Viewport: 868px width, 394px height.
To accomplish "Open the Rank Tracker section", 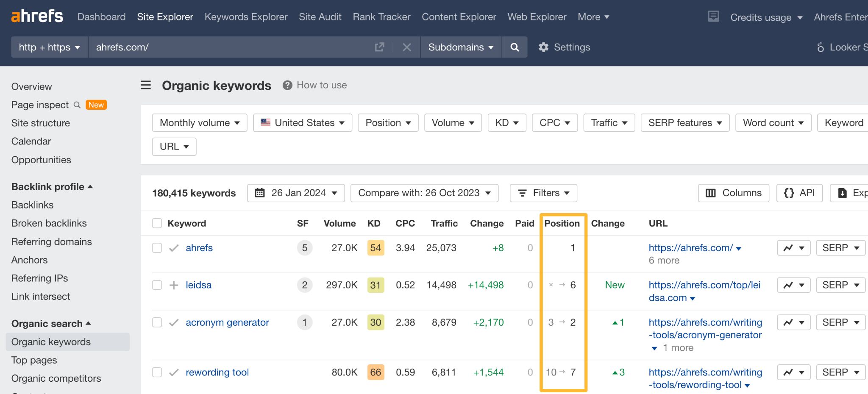I will 381,17.
